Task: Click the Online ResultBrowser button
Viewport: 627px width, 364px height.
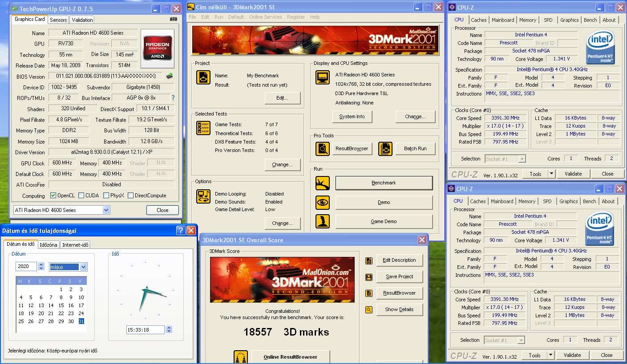Action: click(291, 357)
